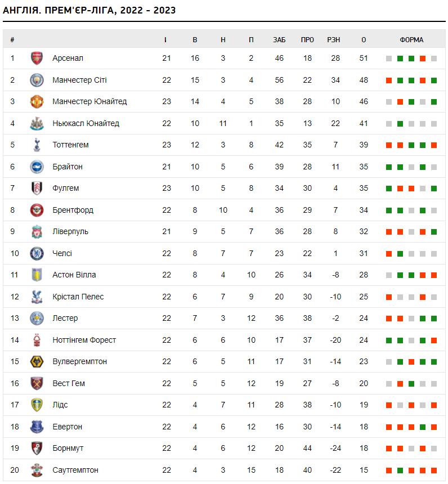Open the Ноттінгем Форест team link

point(84,340)
